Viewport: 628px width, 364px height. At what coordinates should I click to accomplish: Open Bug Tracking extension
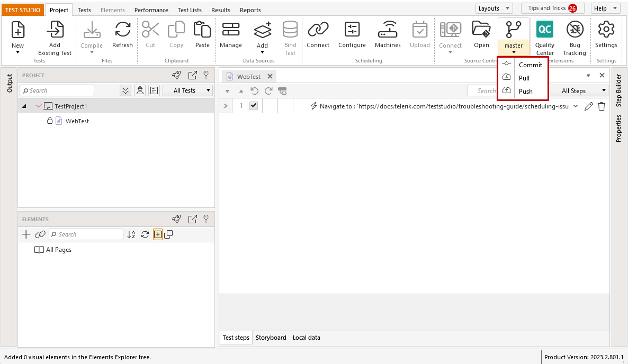[575, 30]
